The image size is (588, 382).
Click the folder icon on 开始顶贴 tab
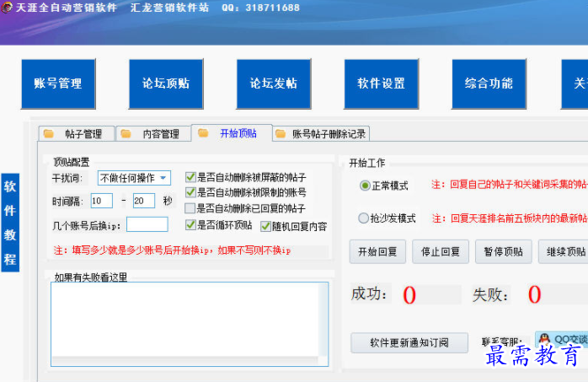[x=203, y=133]
